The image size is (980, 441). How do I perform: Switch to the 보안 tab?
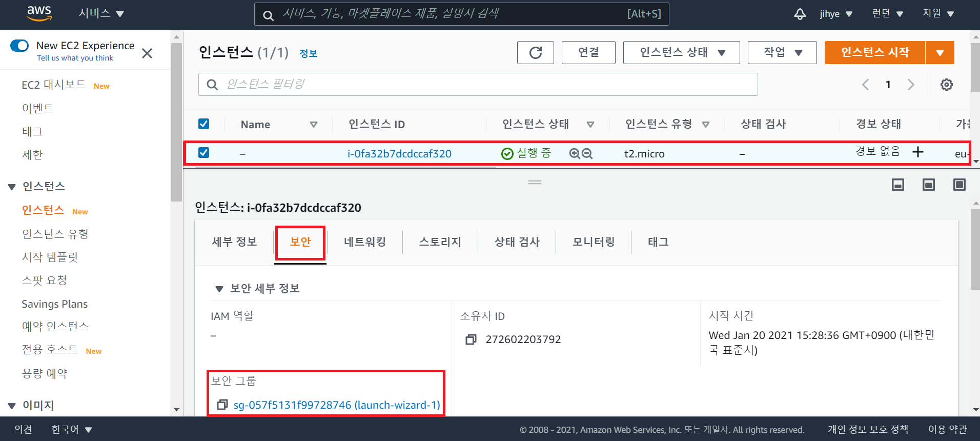[300, 242]
